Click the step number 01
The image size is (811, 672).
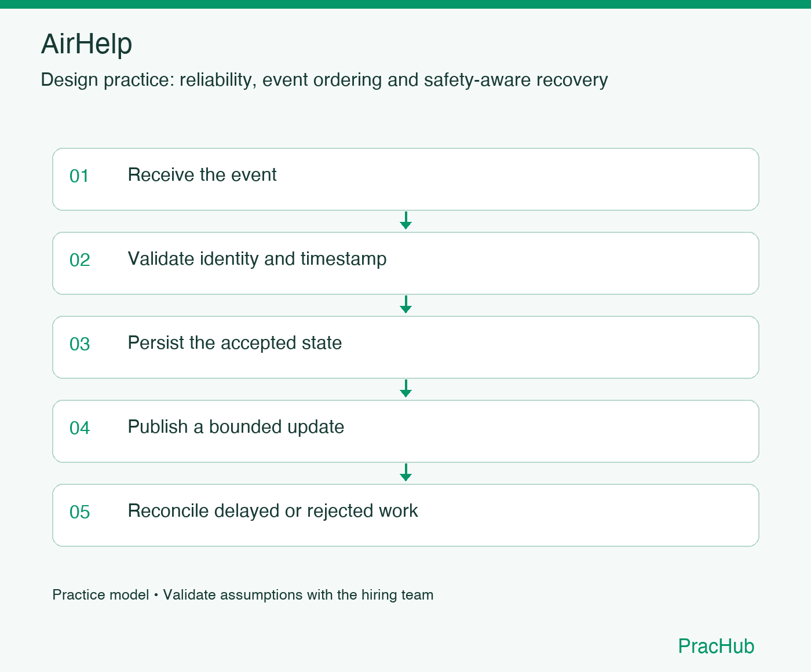click(x=79, y=176)
